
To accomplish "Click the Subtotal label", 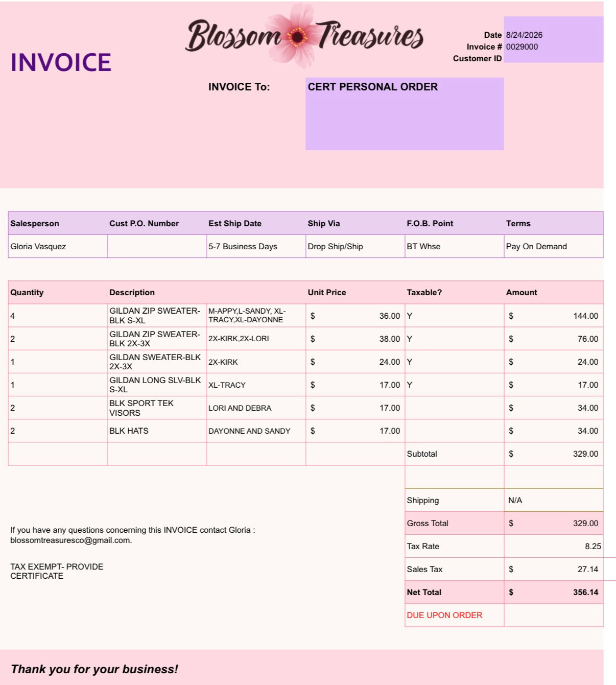I will point(422,454).
